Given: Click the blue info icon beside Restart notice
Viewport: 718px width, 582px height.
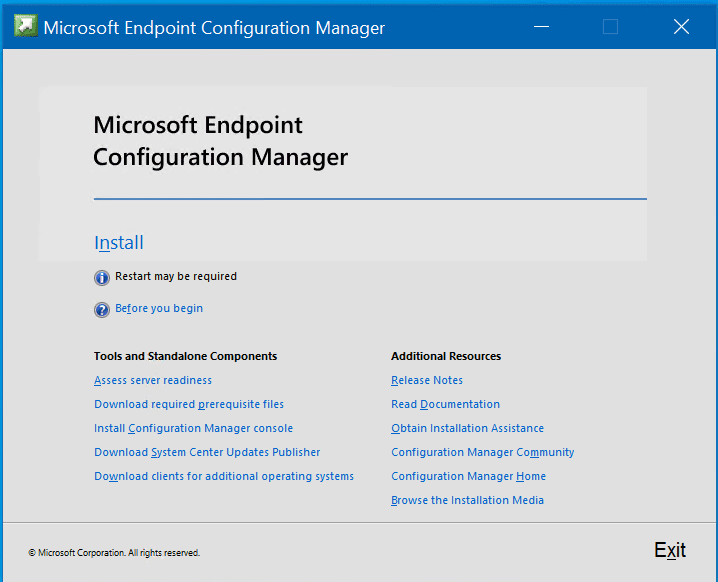Looking at the screenshot, I should 102,277.
